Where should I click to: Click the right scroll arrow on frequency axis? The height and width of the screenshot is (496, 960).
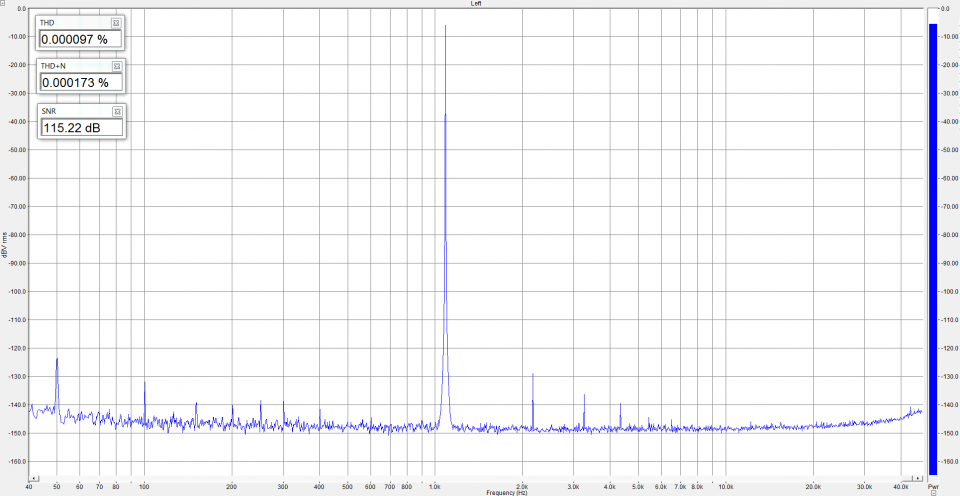click(x=916, y=478)
